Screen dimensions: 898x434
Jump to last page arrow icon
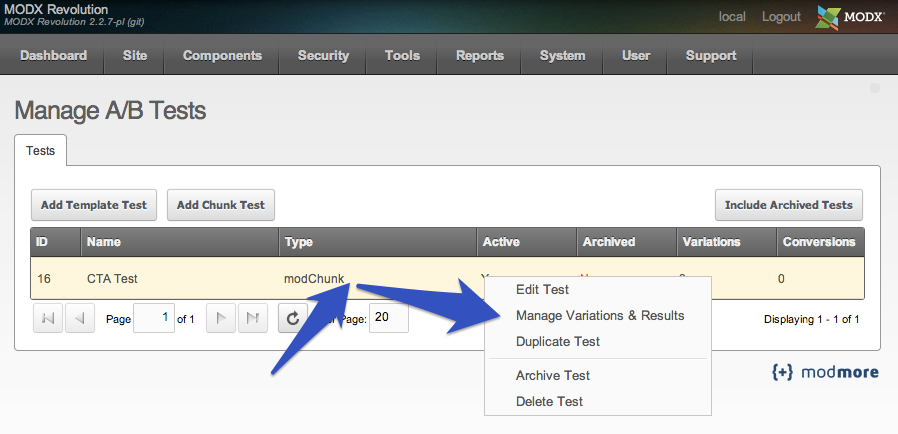[x=253, y=318]
